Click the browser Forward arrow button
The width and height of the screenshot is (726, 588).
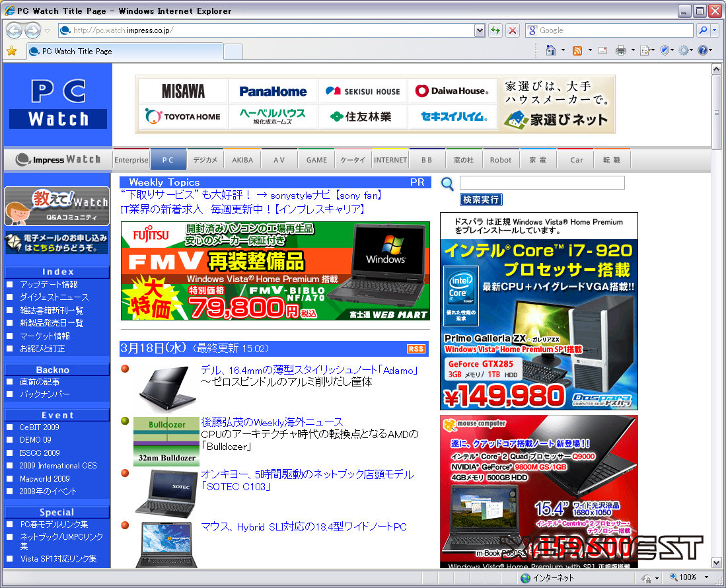pyautogui.click(x=32, y=30)
